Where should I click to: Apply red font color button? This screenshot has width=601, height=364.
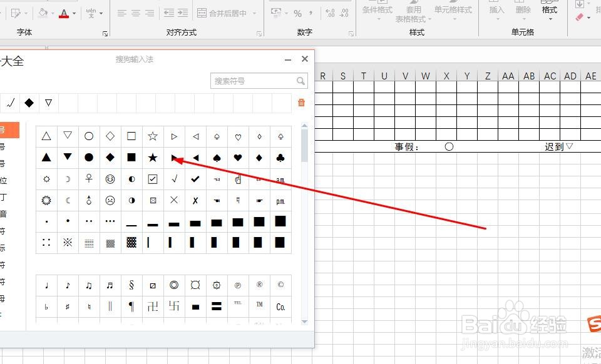tap(64, 13)
